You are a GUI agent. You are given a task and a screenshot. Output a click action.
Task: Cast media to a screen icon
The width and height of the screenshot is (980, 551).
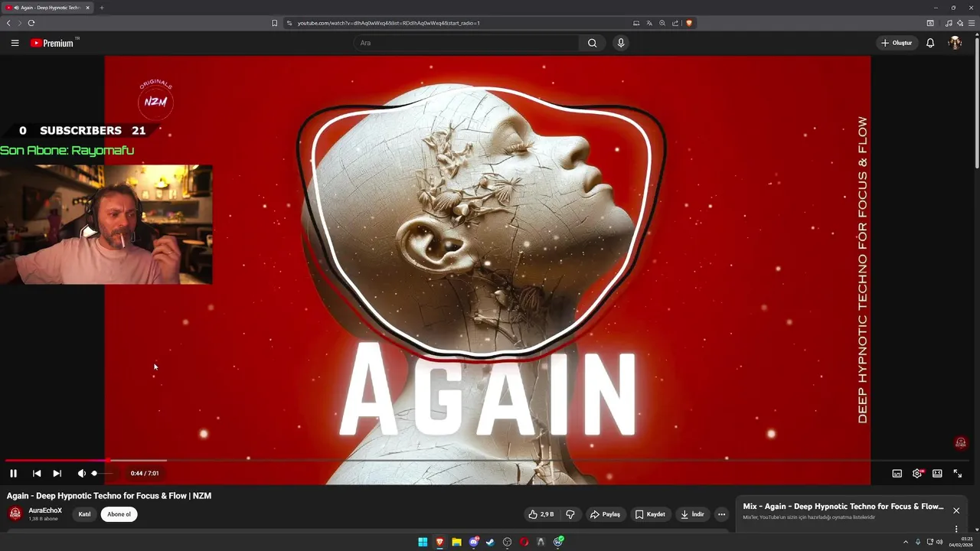point(636,23)
